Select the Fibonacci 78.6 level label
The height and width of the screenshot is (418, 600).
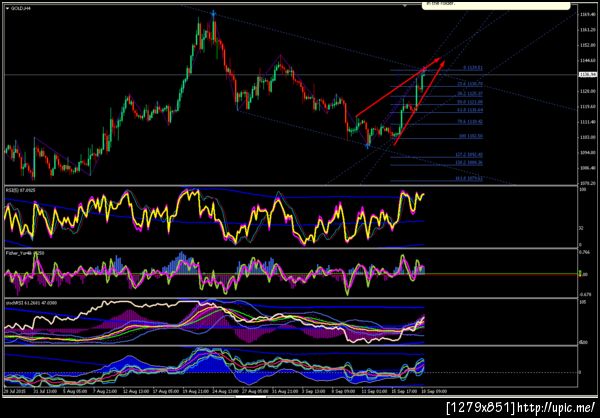[x=470, y=122]
